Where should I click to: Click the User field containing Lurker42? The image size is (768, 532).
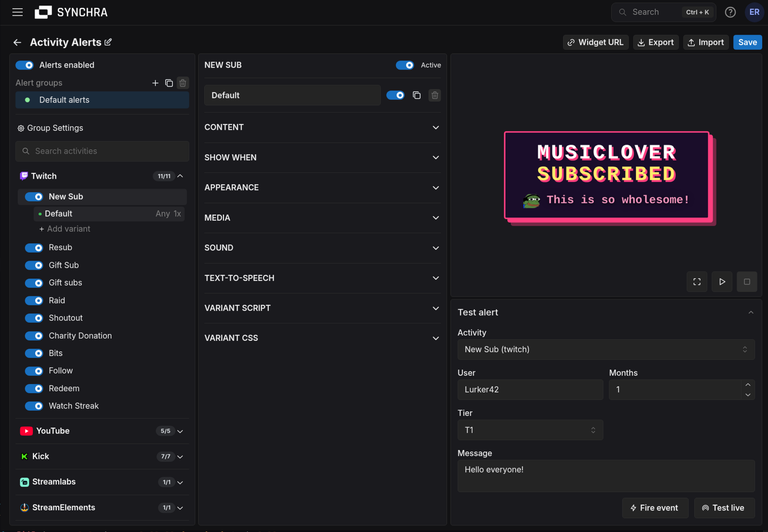tap(530, 390)
